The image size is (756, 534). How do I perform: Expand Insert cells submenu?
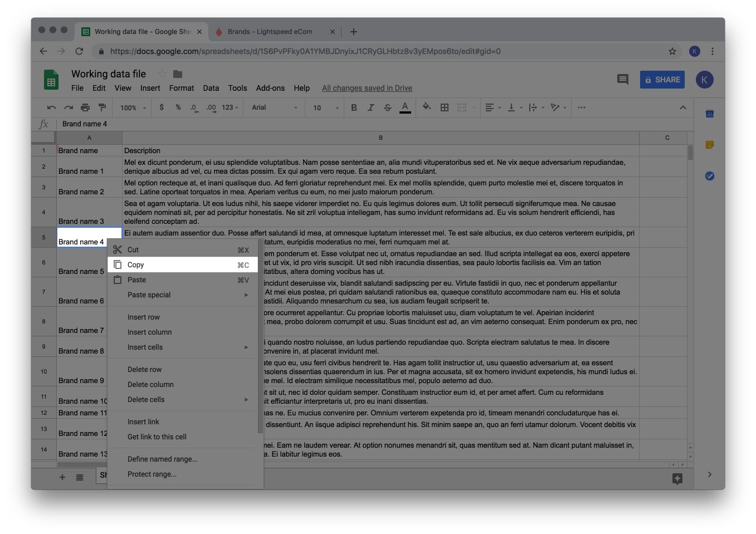(x=183, y=347)
